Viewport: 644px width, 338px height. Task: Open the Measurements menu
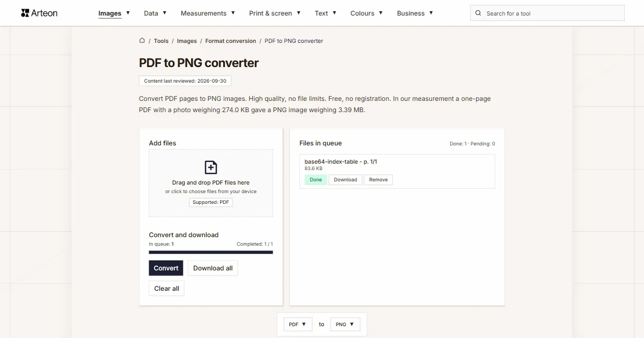click(208, 13)
